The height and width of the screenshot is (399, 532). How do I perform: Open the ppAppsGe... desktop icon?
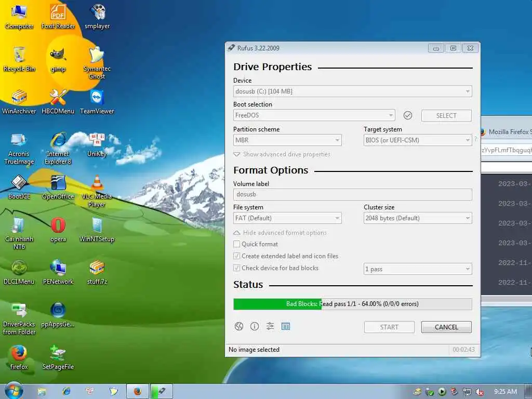coord(58,315)
